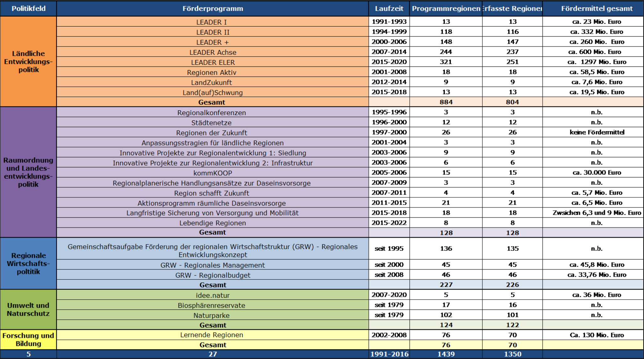Select the Lernende Regionen program cell
The width and height of the screenshot is (644, 359).
(x=212, y=335)
